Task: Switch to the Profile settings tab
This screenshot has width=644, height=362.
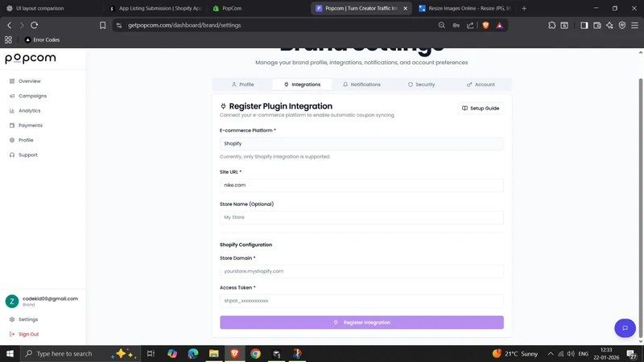Action: pos(243,84)
